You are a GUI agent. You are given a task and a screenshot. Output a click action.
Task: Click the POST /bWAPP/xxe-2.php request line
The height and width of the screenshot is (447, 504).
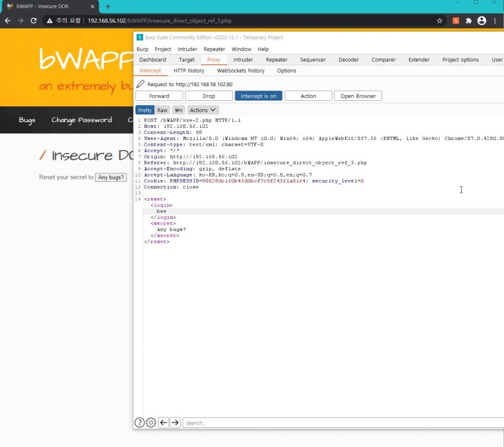(192, 120)
